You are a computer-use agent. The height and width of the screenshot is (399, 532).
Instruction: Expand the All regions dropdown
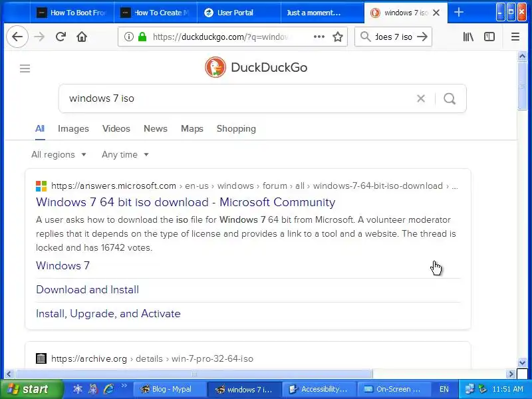tap(59, 155)
